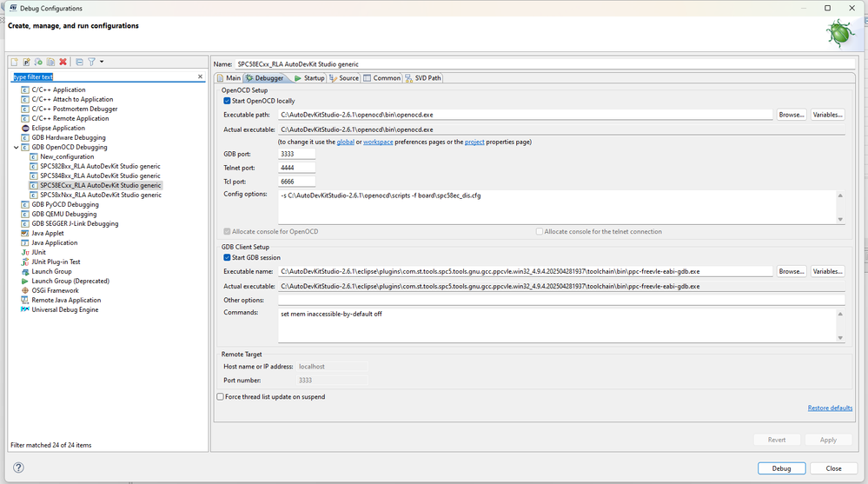Select JUnit Plug-in Test entry
Screen dimensions: 868x484
click(56, 262)
